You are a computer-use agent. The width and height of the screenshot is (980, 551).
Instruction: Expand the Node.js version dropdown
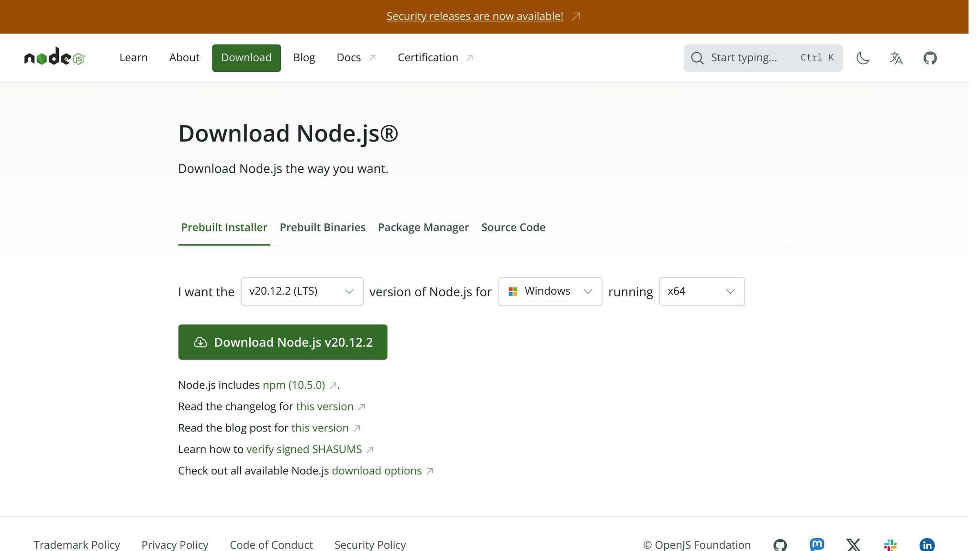coord(302,291)
